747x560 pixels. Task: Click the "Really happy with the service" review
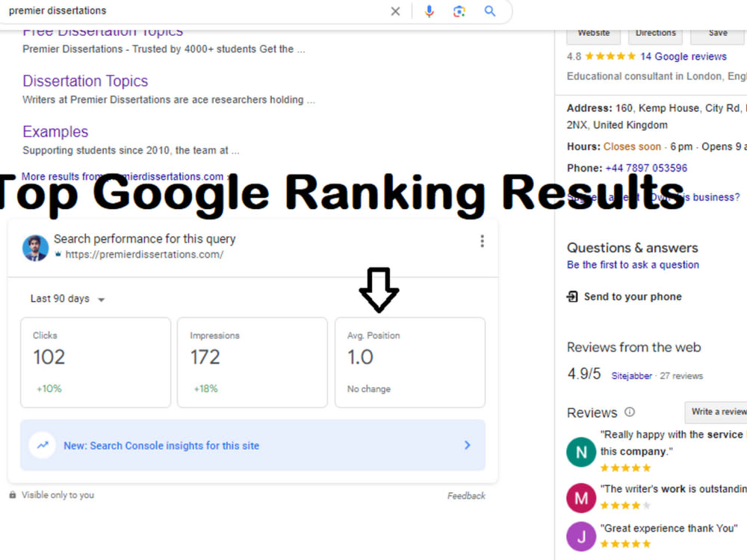[x=673, y=443]
